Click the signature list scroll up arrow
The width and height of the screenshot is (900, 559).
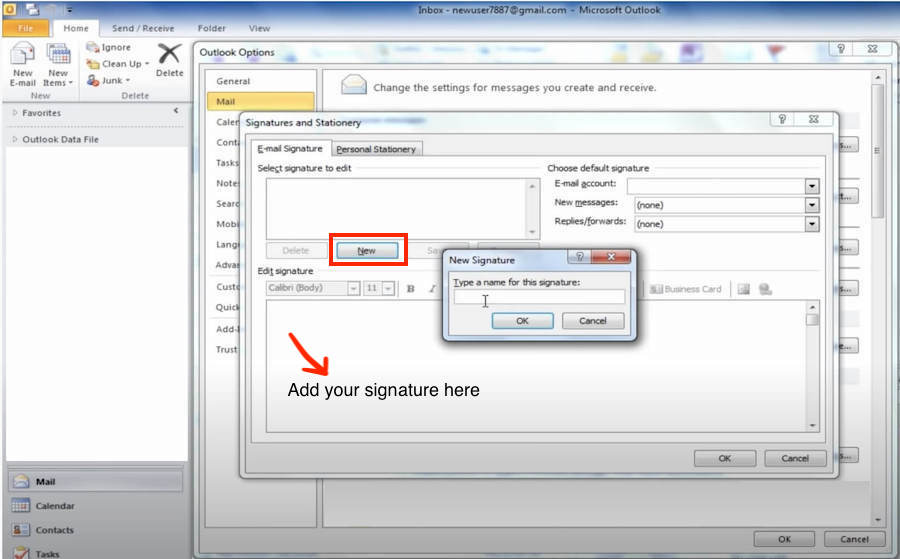[x=532, y=187]
